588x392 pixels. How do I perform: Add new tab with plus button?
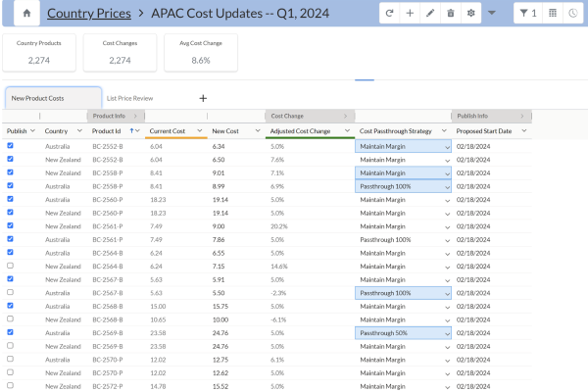pyautogui.click(x=203, y=98)
